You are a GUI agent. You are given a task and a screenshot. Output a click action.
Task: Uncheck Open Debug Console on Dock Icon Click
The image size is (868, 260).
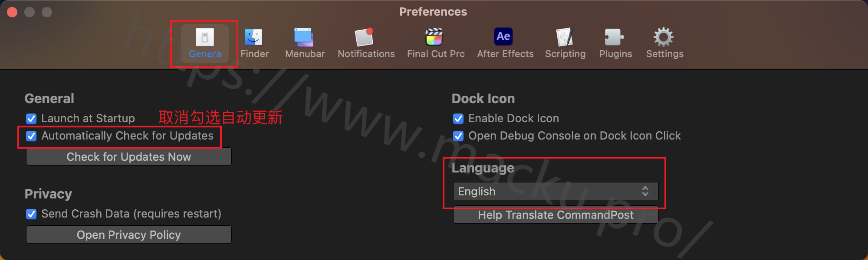(458, 136)
